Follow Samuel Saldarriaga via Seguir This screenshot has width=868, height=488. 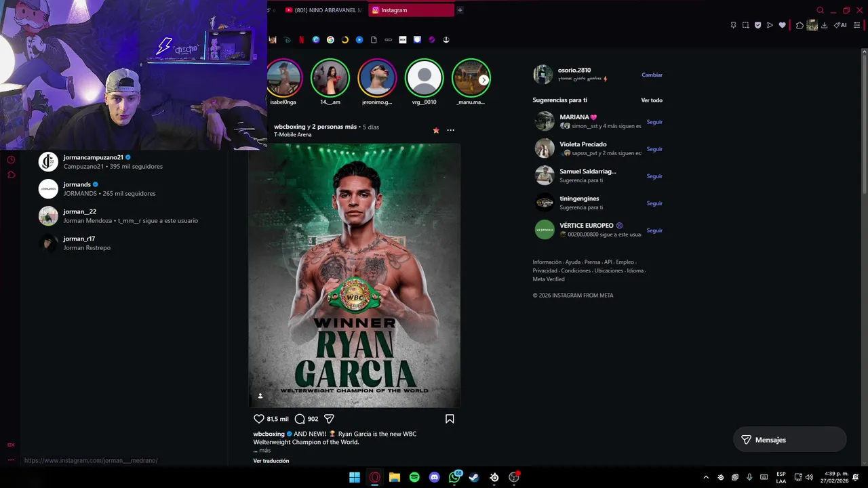pos(654,176)
